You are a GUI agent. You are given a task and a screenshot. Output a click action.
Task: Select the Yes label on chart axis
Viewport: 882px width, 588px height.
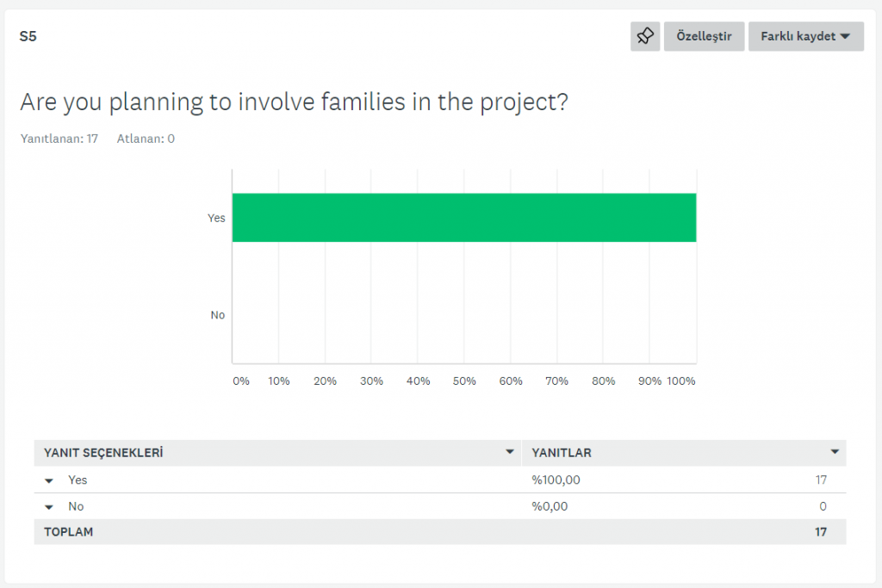[216, 218]
